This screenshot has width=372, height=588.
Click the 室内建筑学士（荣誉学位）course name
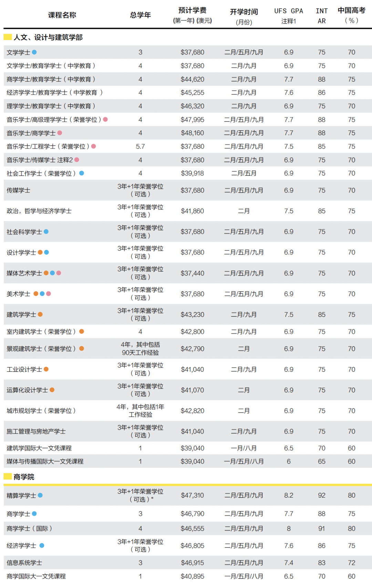tap(41, 332)
